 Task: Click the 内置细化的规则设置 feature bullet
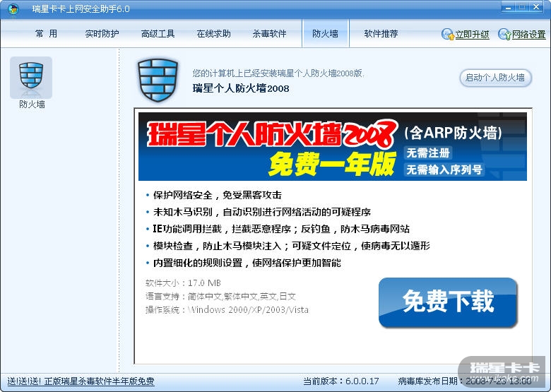[244, 263]
